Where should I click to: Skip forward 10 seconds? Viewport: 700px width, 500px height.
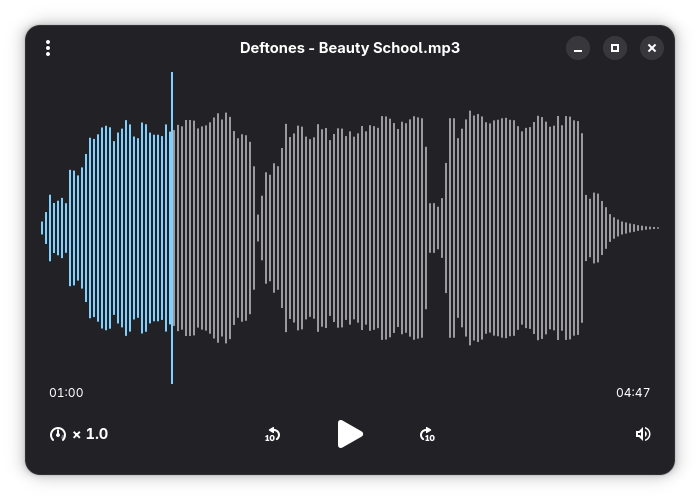427,434
